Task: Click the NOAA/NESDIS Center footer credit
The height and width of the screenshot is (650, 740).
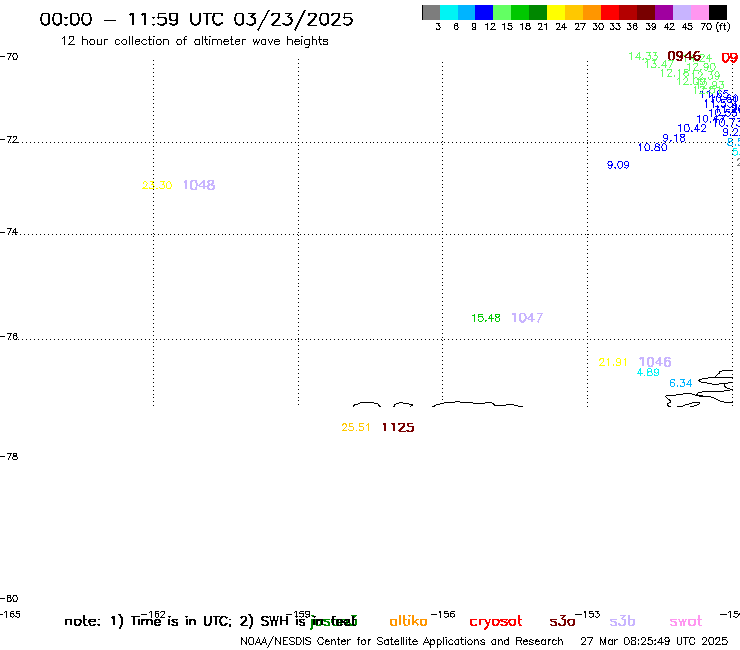Action: tap(402, 642)
